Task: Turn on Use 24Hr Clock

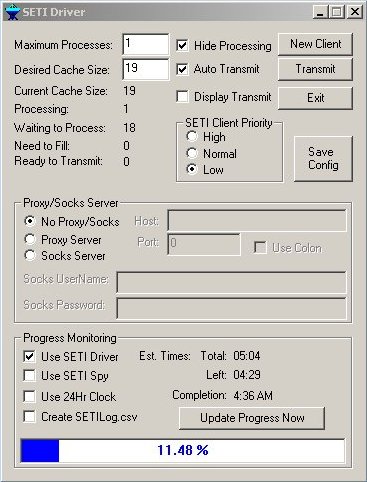Action: click(30, 397)
